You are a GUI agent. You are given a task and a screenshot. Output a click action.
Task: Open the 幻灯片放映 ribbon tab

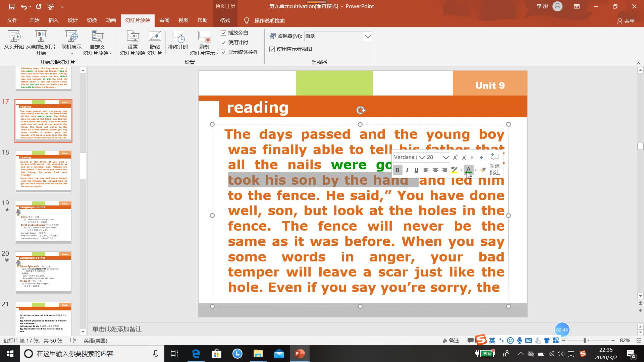(138, 20)
